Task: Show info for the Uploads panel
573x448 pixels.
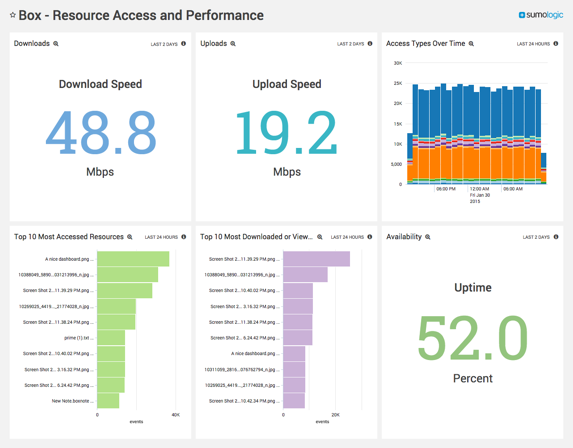Action: click(x=370, y=43)
